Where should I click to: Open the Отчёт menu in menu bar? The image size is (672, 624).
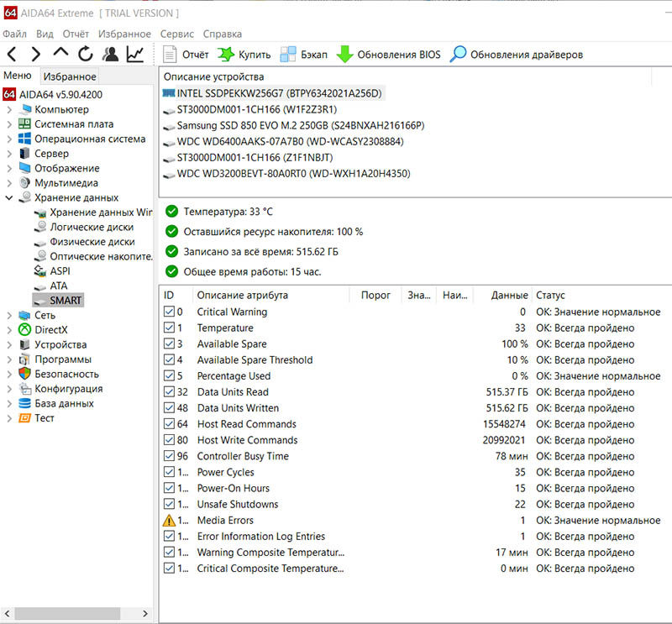pos(76,34)
